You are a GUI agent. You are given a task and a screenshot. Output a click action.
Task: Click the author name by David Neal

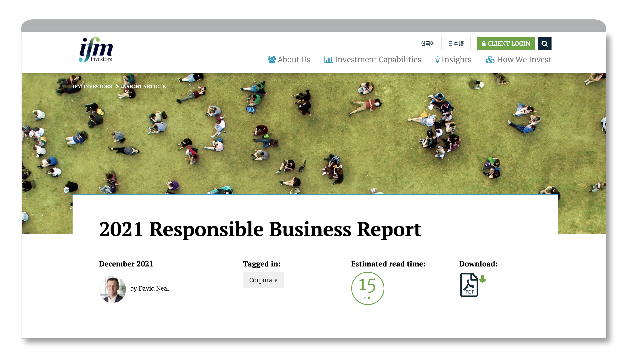150,288
